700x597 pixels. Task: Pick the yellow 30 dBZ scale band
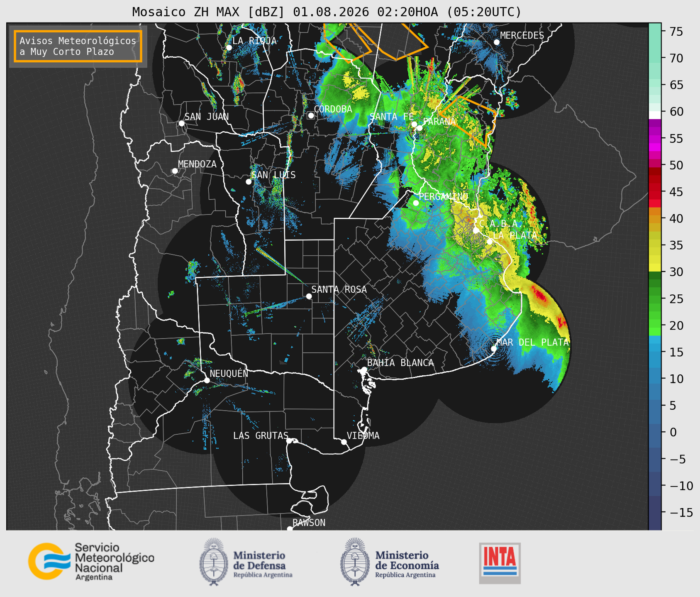(x=655, y=268)
